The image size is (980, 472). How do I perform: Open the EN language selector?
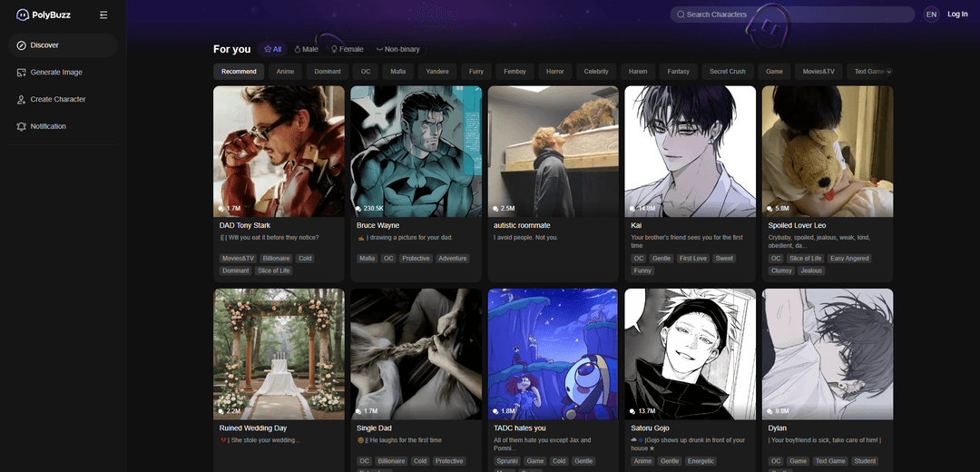(931, 15)
